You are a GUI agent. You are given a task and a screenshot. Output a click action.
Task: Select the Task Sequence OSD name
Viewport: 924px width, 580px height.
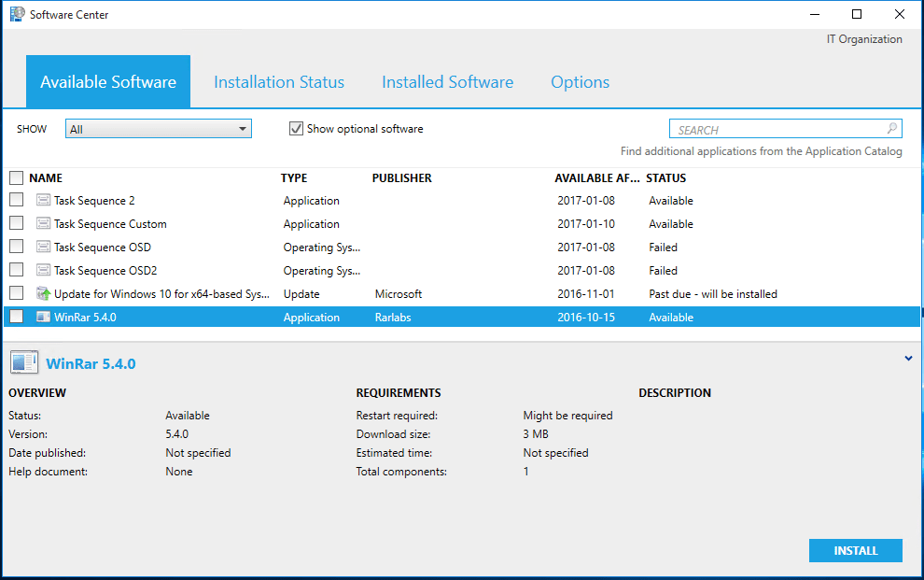click(x=103, y=247)
